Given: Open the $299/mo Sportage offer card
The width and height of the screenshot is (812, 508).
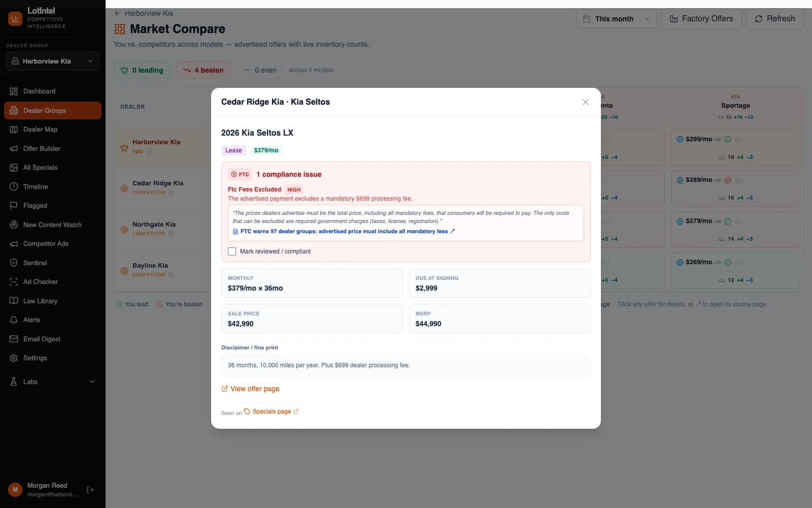Looking at the screenshot, I should (x=735, y=148).
